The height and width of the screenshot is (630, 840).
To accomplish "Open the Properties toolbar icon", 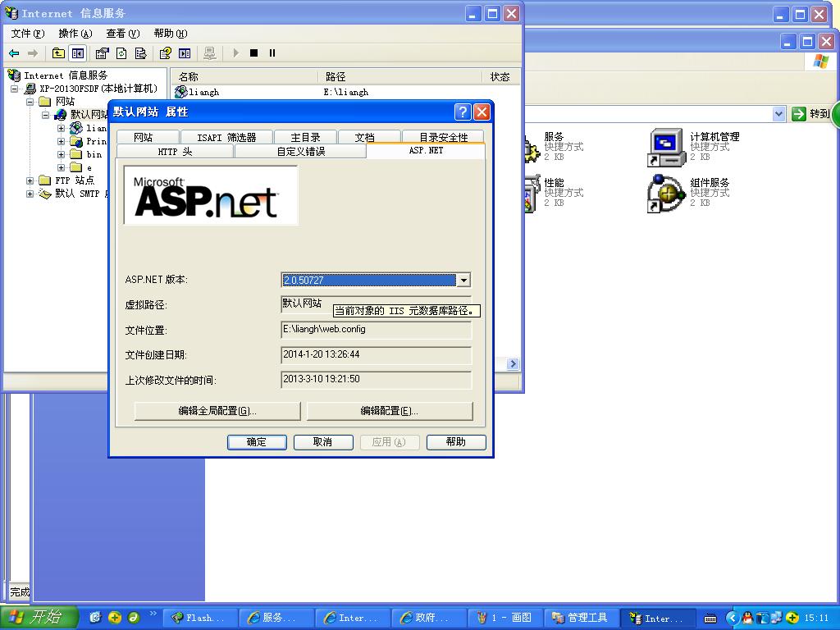I will click(102, 53).
